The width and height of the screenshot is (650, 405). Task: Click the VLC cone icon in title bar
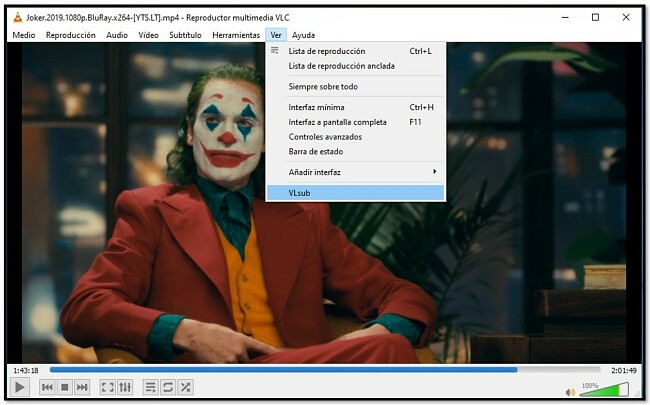pyautogui.click(x=17, y=17)
